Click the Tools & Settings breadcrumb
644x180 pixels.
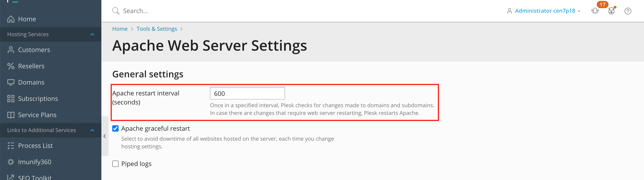coord(157,29)
